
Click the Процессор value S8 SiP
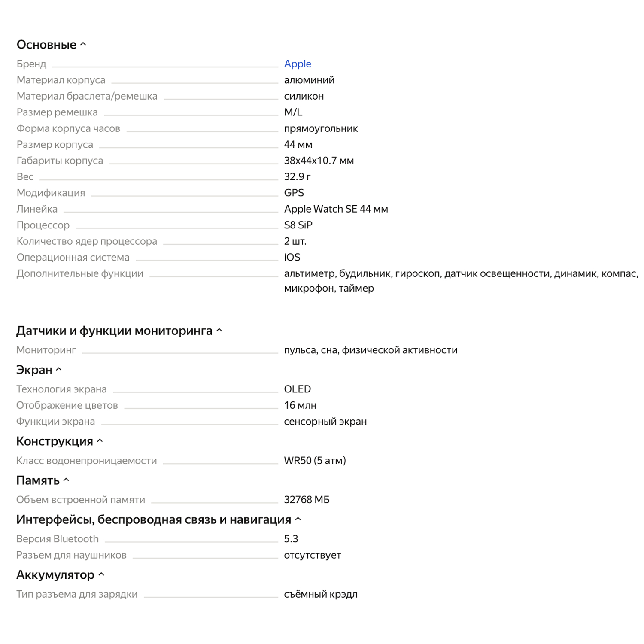[x=298, y=225]
